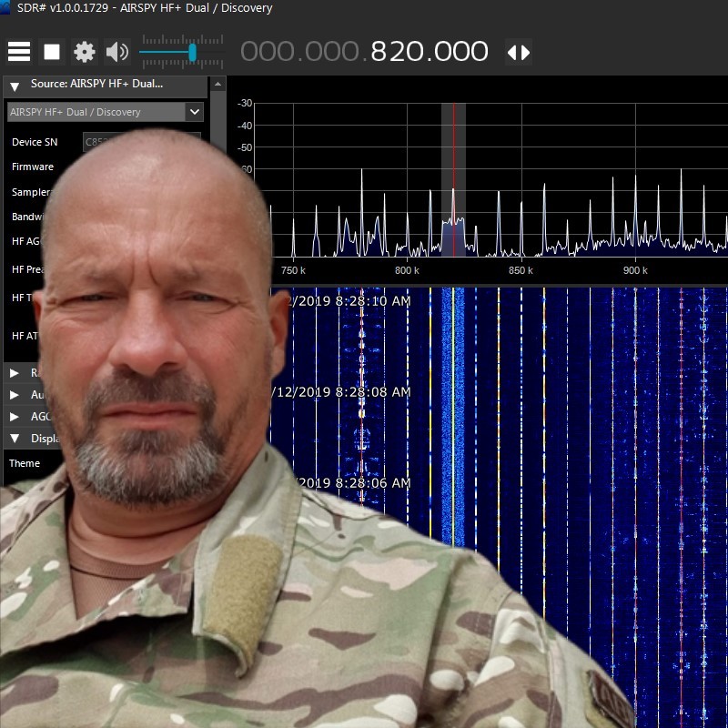The width and height of the screenshot is (728, 728).
Task: Click the 820.000 frequency display digits
Action: 428,52
